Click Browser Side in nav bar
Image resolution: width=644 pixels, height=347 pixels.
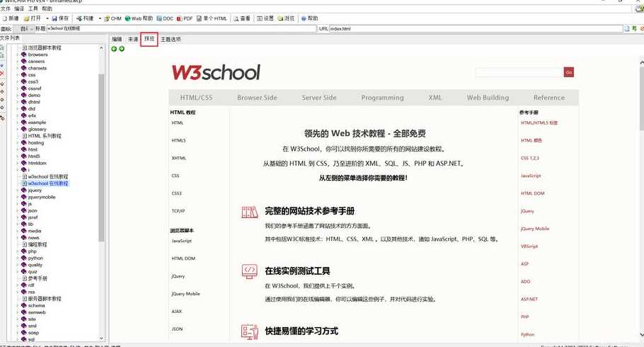click(257, 98)
